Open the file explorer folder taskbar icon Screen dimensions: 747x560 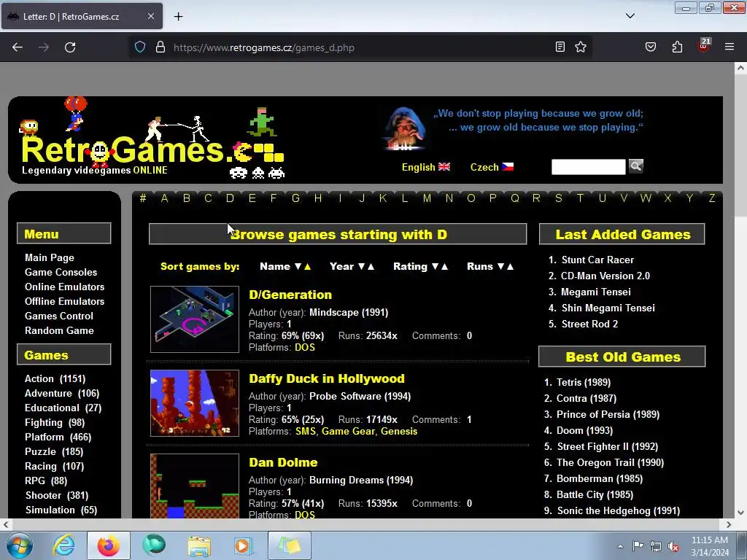199,545
